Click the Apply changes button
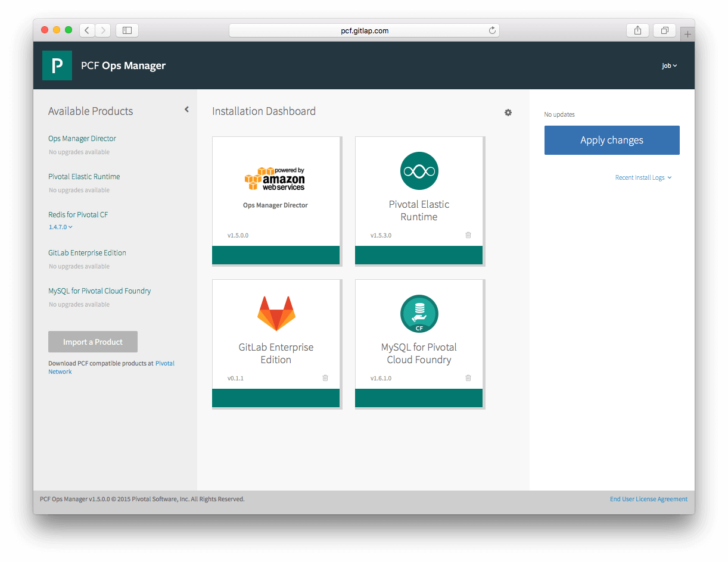728x562 pixels. point(612,140)
